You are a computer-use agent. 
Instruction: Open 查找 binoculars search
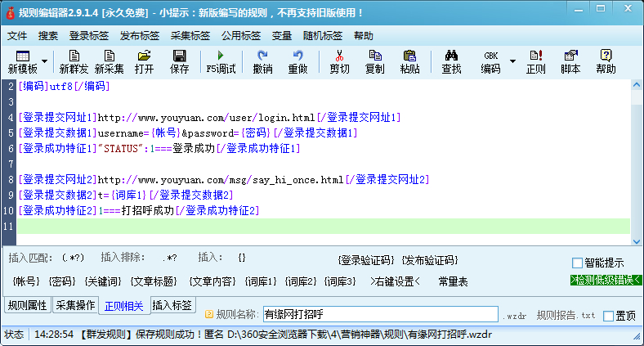point(451,56)
